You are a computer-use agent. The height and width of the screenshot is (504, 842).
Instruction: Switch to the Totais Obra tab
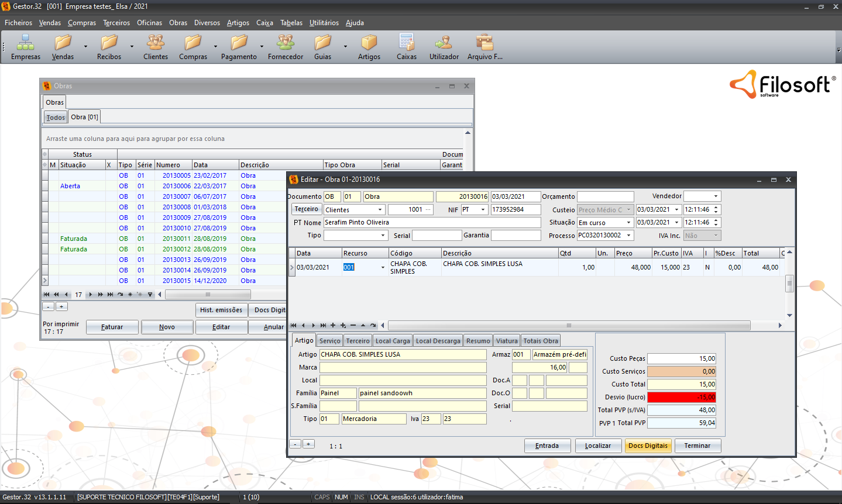click(540, 341)
